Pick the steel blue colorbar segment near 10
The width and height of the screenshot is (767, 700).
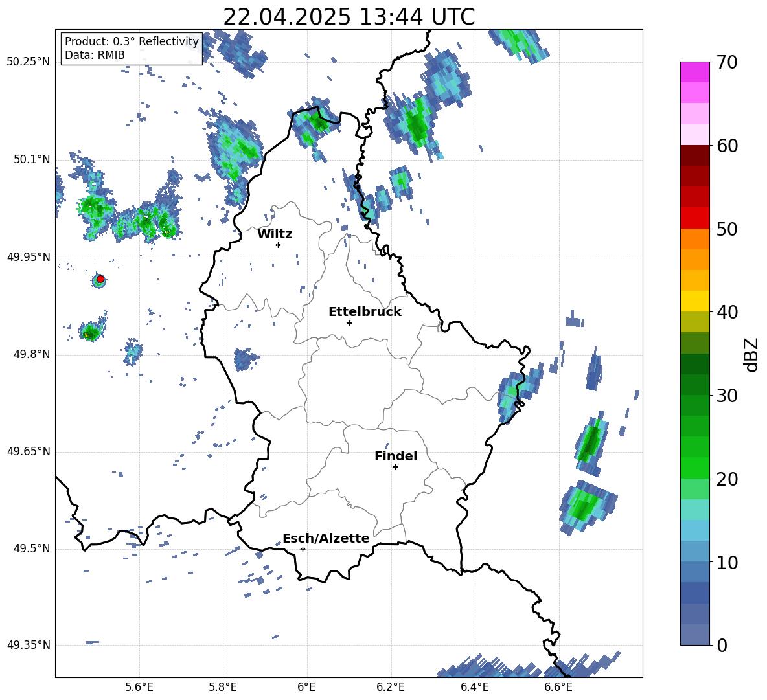[694, 572]
